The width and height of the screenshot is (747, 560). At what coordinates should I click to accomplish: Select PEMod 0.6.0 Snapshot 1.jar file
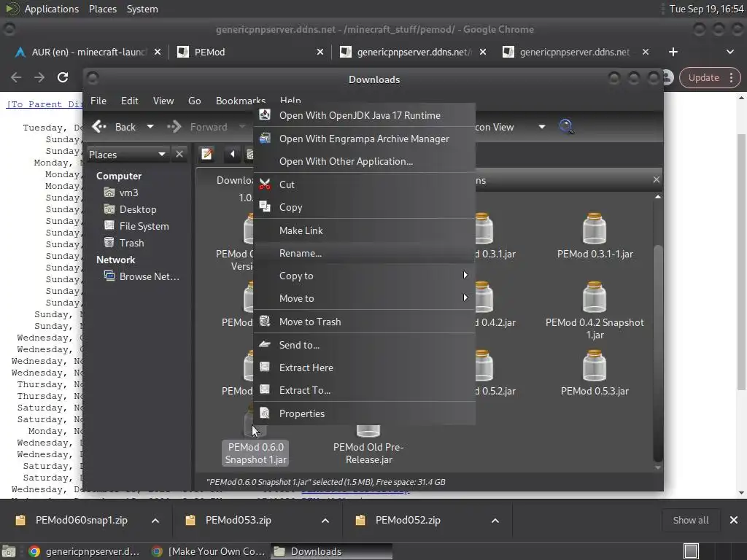click(256, 453)
